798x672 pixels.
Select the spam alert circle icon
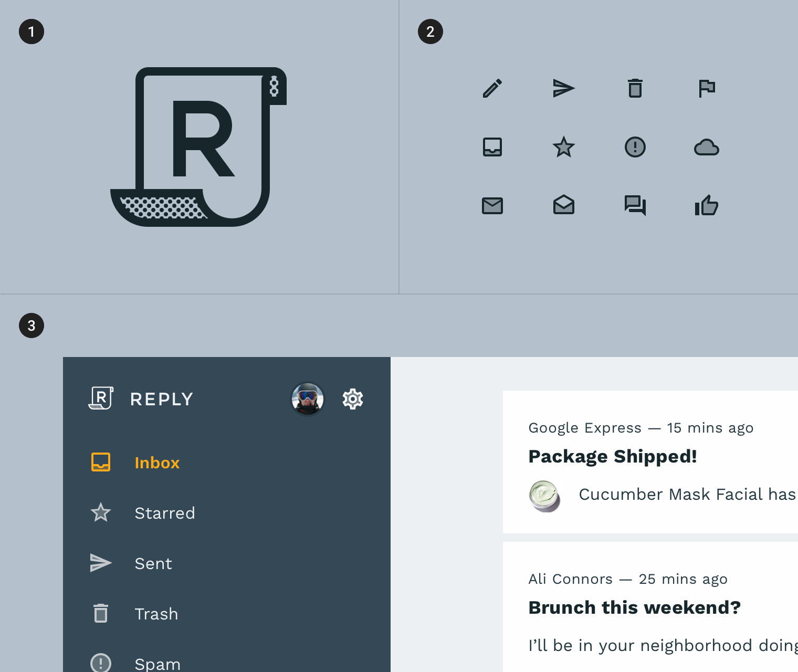coord(635,148)
